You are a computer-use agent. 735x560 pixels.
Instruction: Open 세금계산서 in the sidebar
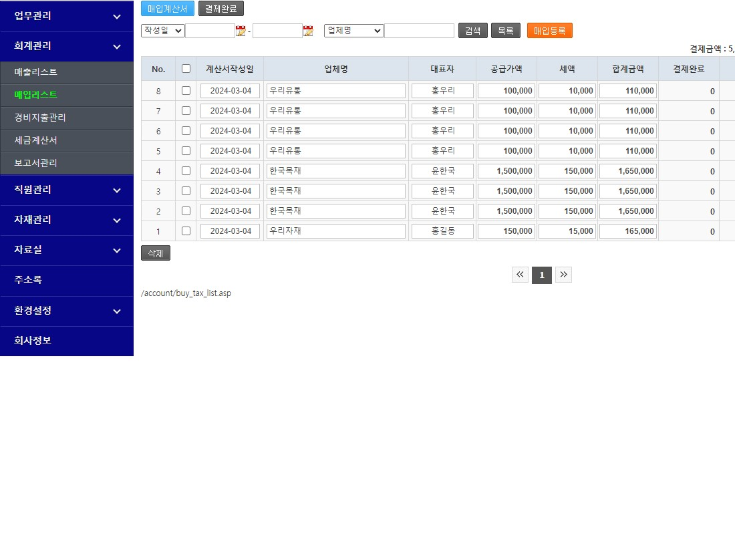[36, 140]
